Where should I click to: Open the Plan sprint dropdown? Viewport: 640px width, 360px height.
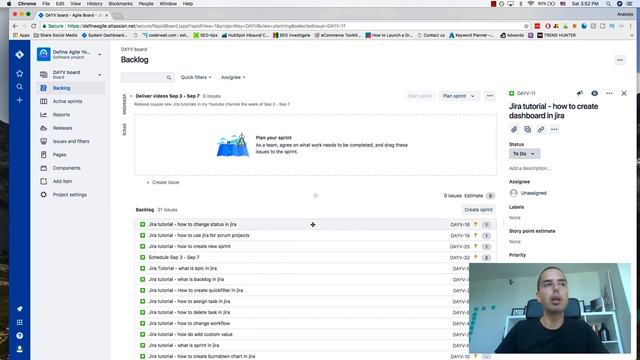[x=458, y=96]
